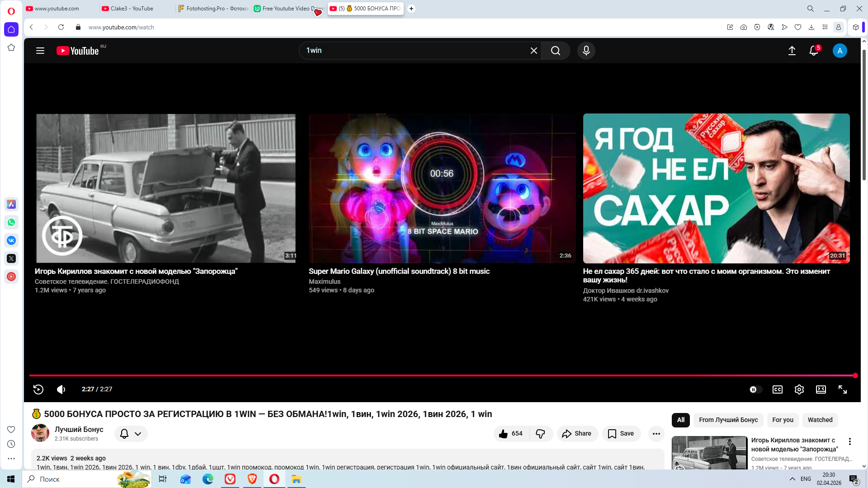Image resolution: width=868 pixels, height=488 pixels.
Task: Dislike this video
Action: coord(540,434)
